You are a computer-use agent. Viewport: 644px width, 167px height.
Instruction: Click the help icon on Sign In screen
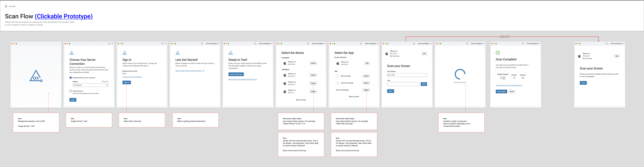pos(162,44)
